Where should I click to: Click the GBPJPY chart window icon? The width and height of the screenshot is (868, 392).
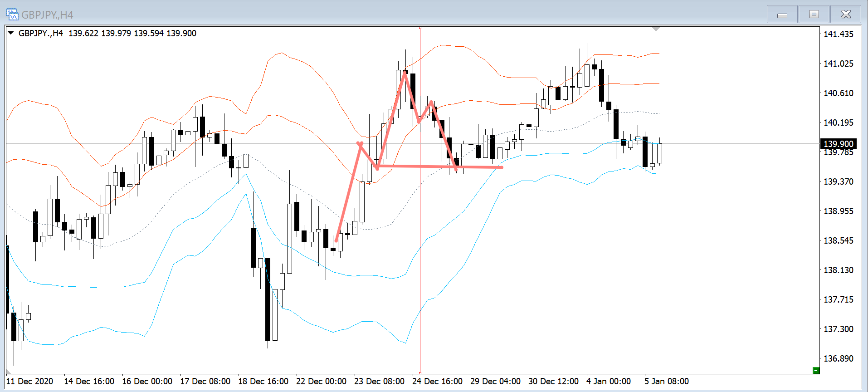[x=12, y=14]
